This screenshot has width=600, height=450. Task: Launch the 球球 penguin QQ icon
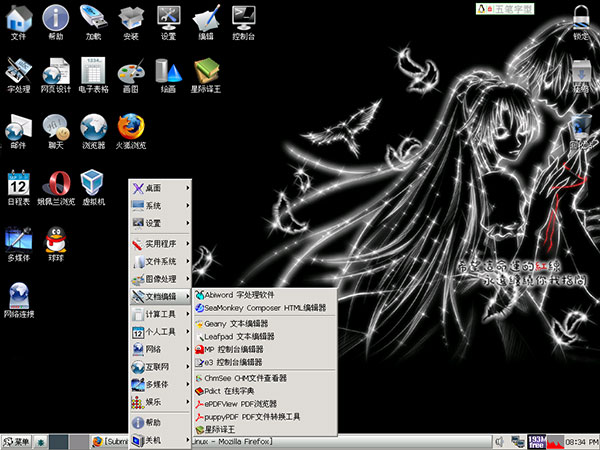[x=56, y=244]
